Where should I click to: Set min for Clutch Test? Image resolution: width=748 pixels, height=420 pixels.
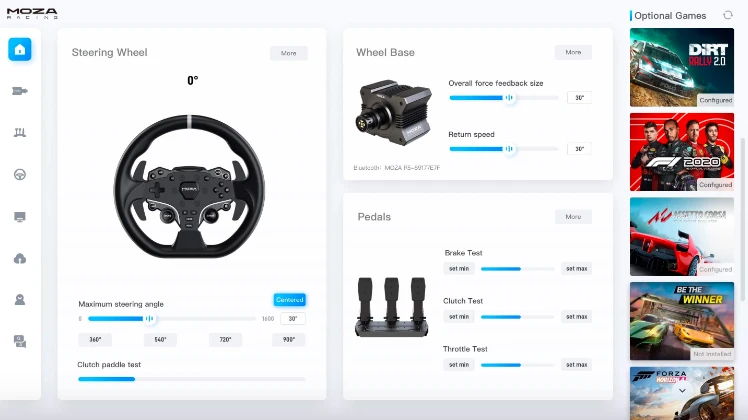coord(459,316)
